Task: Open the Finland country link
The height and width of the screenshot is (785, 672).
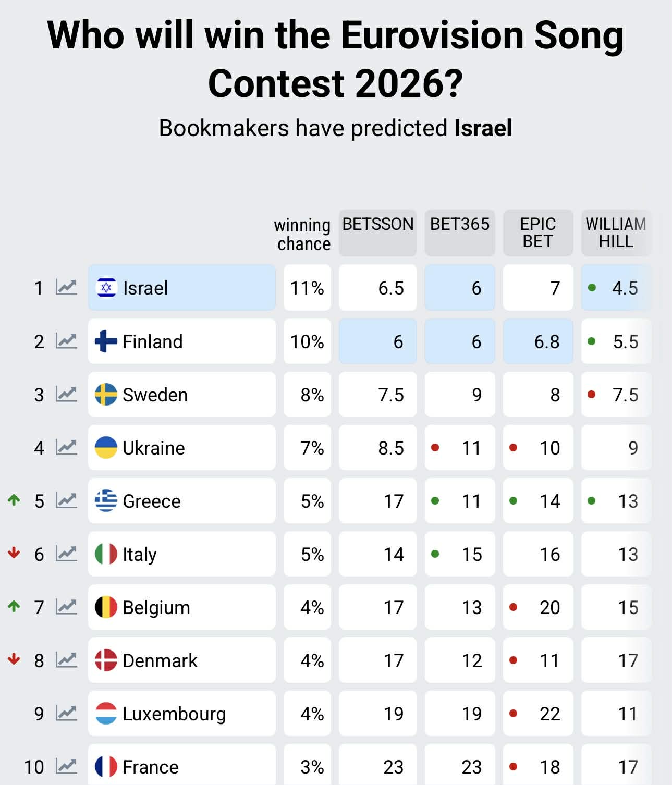Action: coord(153,341)
